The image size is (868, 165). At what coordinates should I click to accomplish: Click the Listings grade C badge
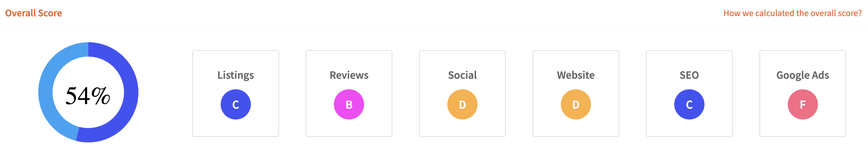(x=235, y=104)
